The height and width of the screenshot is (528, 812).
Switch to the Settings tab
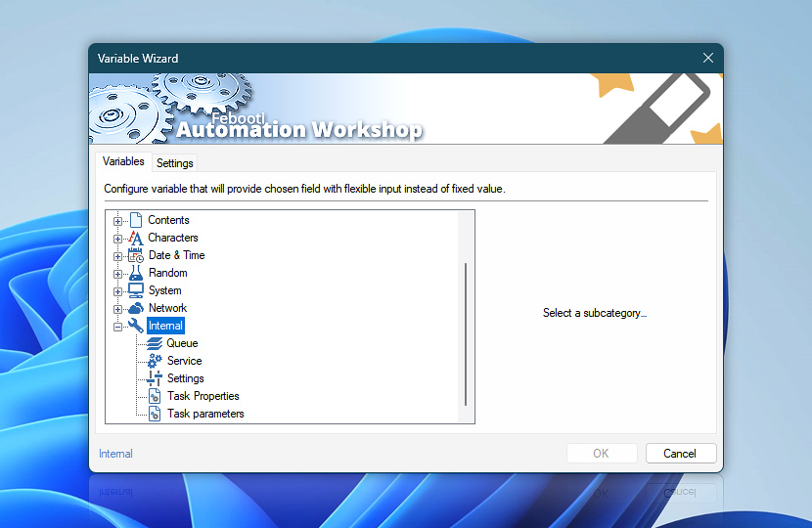tap(174, 163)
